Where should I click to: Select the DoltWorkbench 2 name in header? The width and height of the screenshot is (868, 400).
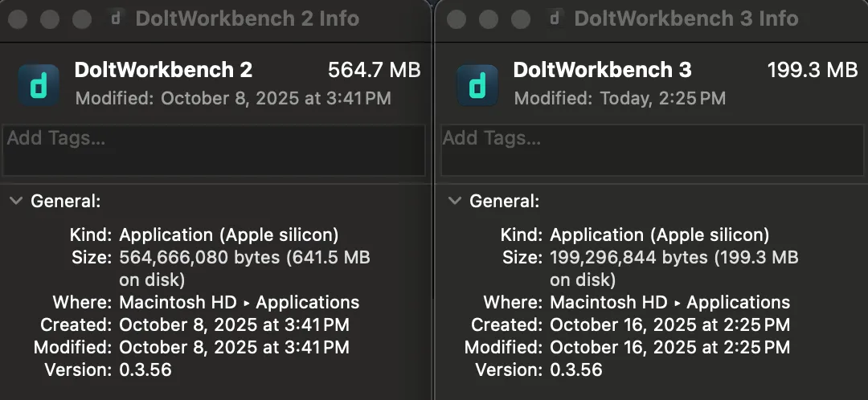click(x=163, y=71)
